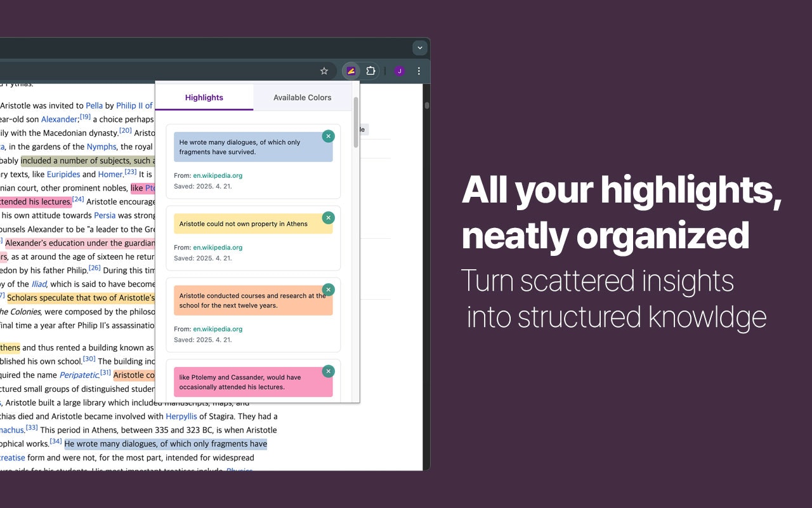Open the purple J profile avatar

coord(399,71)
